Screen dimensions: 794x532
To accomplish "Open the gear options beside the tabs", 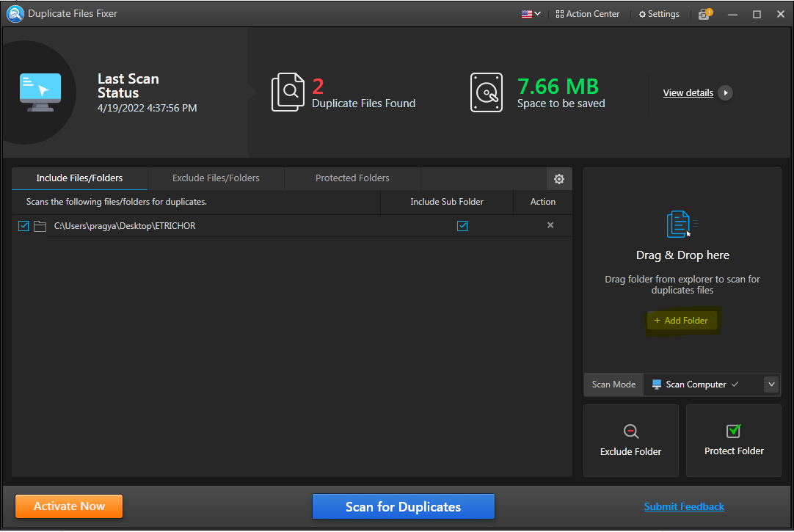I will tap(559, 179).
